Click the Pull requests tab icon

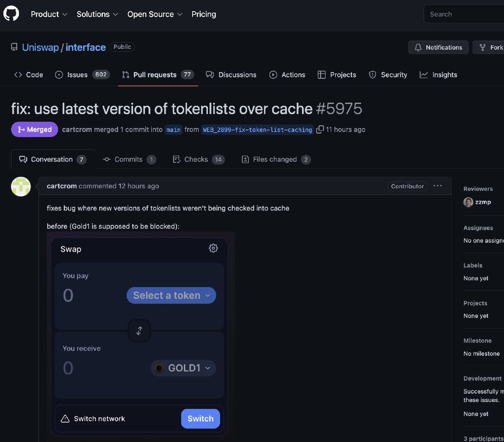coord(126,75)
